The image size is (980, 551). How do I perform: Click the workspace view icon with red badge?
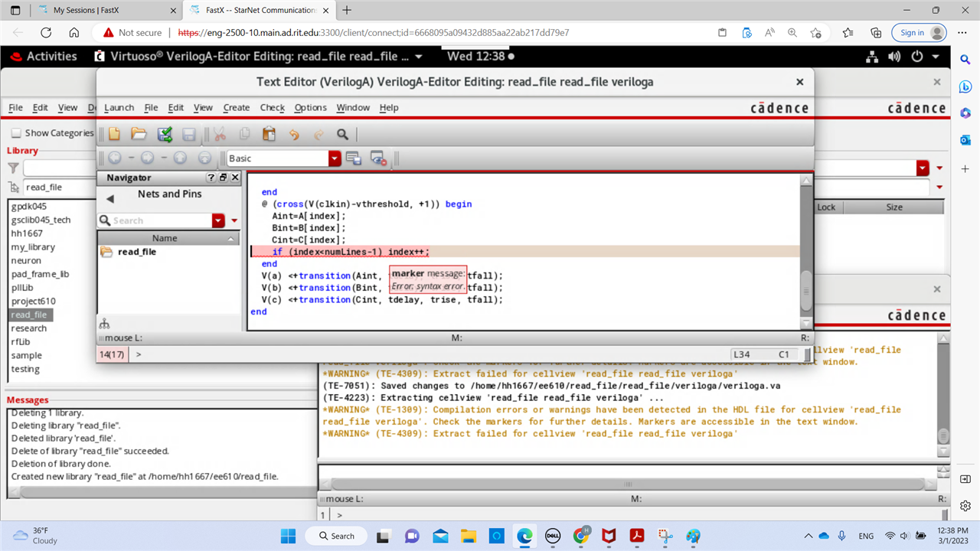click(x=377, y=158)
